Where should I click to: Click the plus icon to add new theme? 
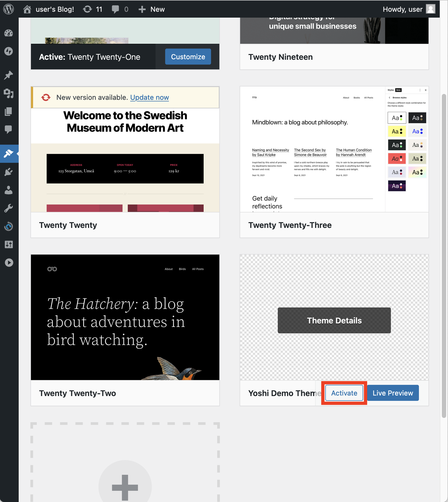click(125, 487)
